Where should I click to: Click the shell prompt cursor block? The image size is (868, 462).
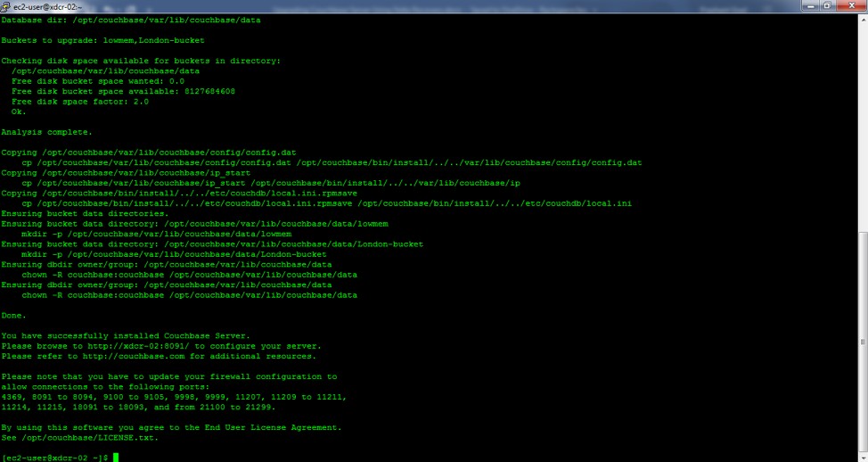[x=116, y=458]
